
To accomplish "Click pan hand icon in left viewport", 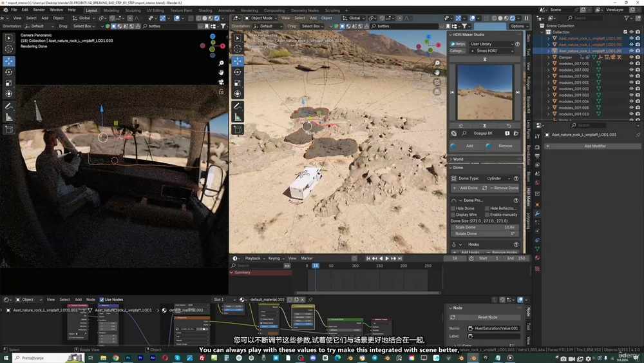I will [x=221, y=72].
